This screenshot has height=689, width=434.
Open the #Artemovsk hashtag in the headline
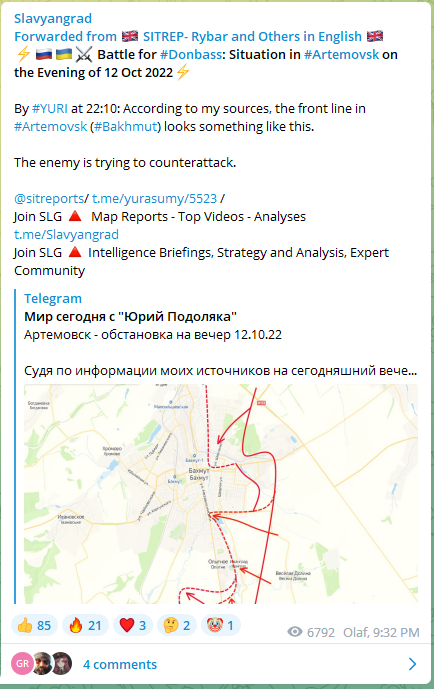(341, 54)
